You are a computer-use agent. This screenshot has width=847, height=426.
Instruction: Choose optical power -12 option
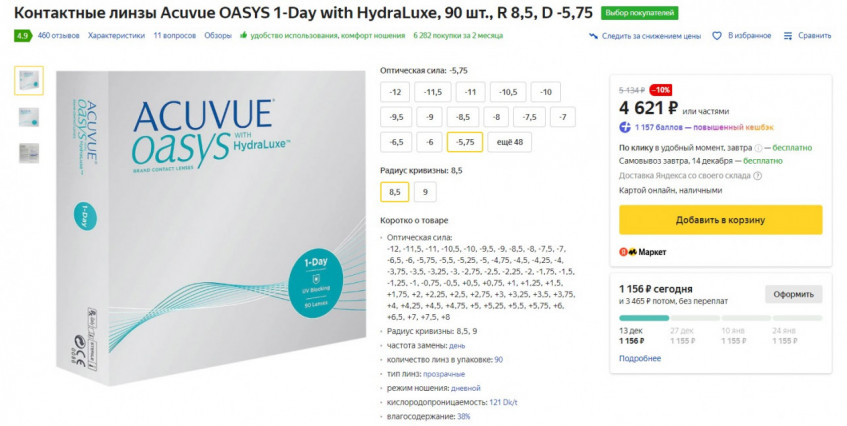pos(395,92)
